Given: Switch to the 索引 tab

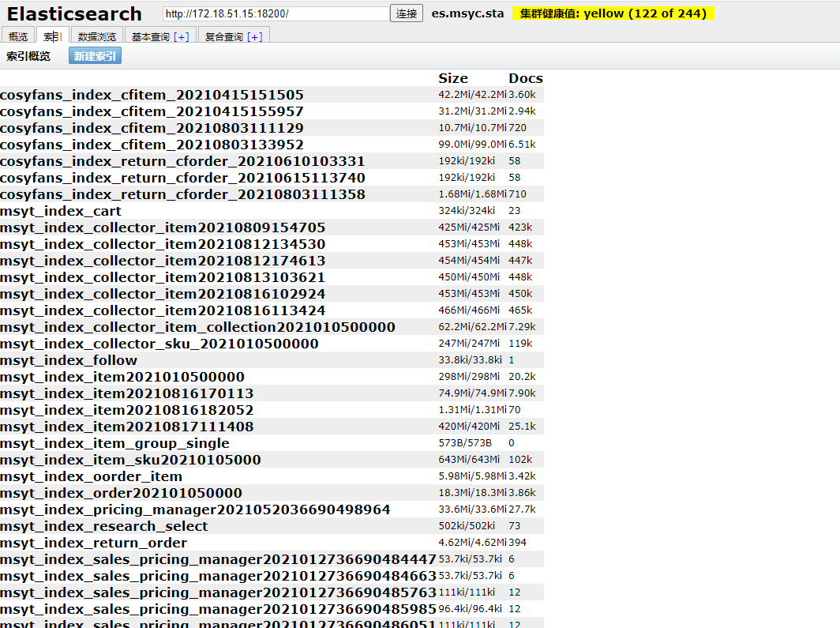Looking at the screenshot, I should click(x=52, y=36).
